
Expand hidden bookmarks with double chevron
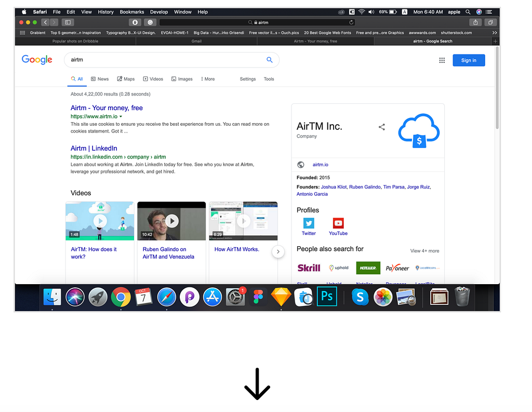point(495,33)
